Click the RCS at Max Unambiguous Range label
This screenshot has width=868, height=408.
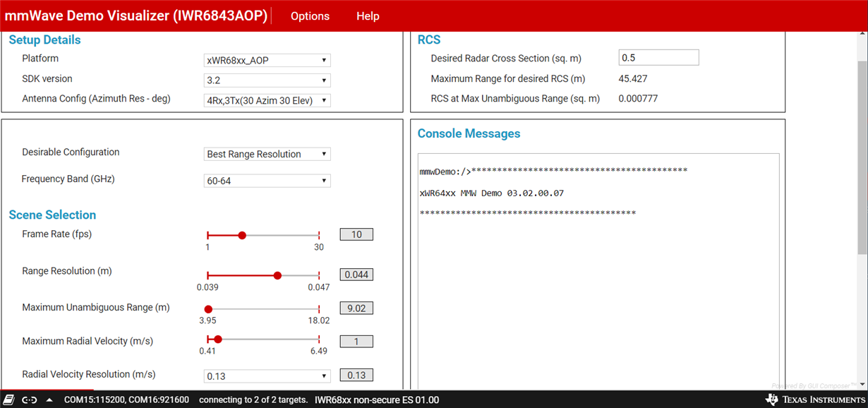[515, 98]
